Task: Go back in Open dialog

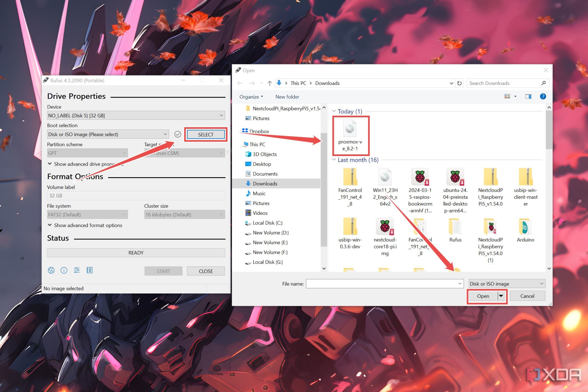Action: pyautogui.click(x=240, y=83)
